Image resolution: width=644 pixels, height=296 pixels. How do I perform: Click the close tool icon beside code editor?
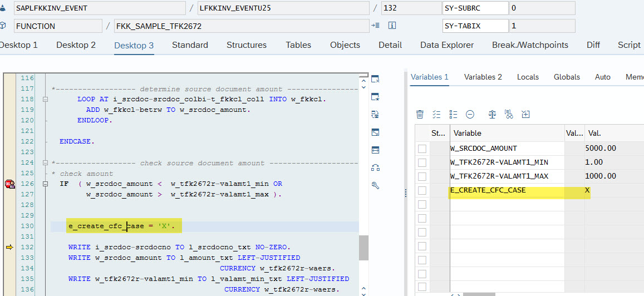click(375, 80)
